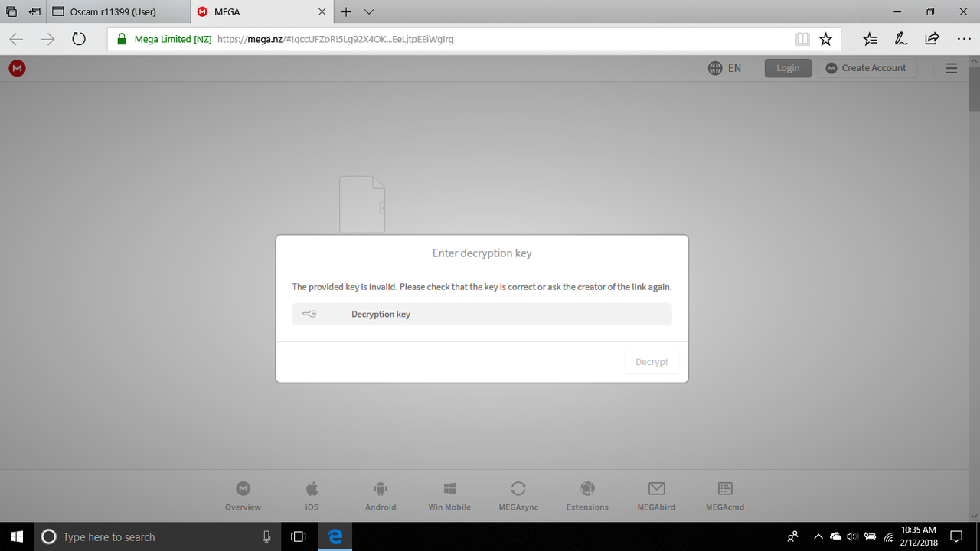The width and height of the screenshot is (980, 551).
Task: Focus the Decryption key input field
Action: click(482, 314)
